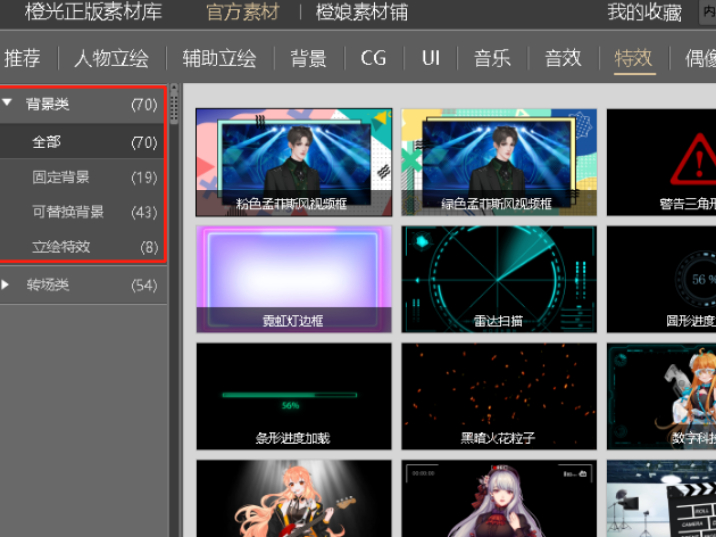Image resolution: width=716 pixels, height=537 pixels.
Task: Select 雷达扫描 effect thumbnail
Action: point(499,279)
